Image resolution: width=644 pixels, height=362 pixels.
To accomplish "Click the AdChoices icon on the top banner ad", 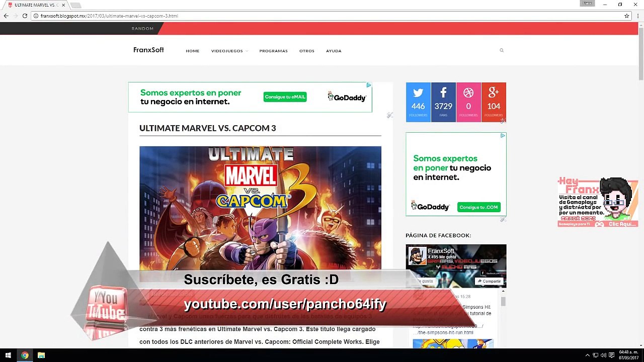I will [369, 85].
